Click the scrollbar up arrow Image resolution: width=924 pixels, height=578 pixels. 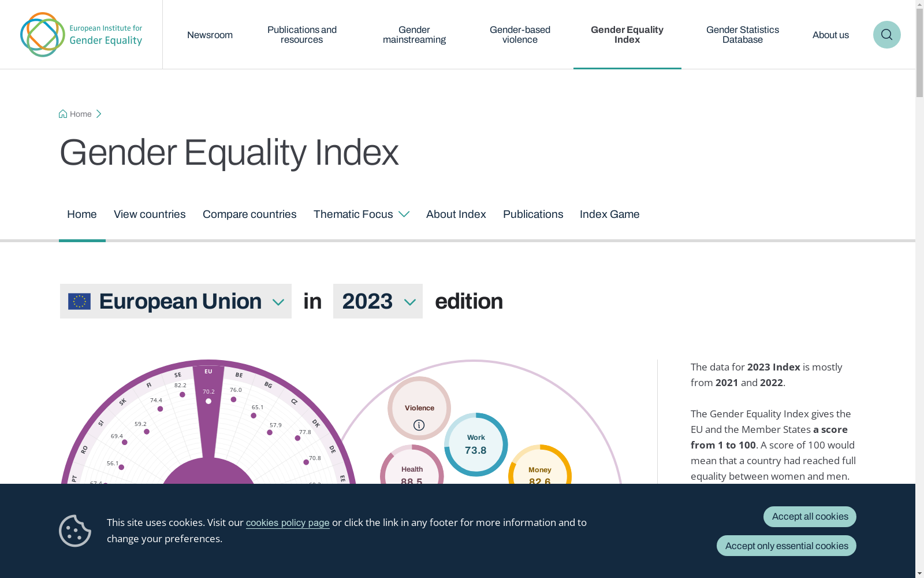(x=919, y=5)
